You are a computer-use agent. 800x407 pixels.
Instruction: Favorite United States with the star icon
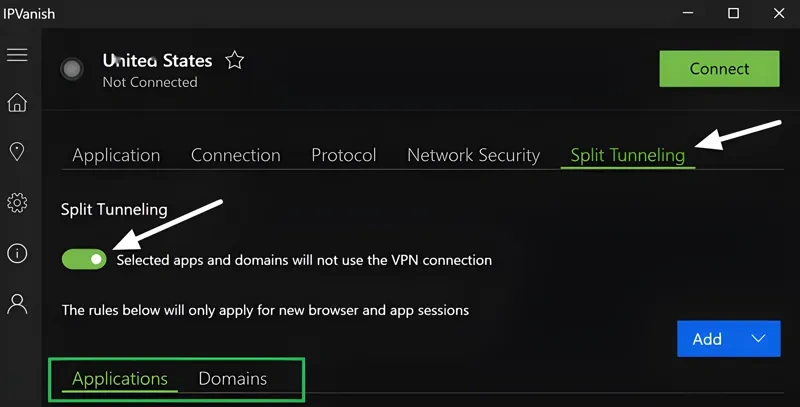[235, 61]
